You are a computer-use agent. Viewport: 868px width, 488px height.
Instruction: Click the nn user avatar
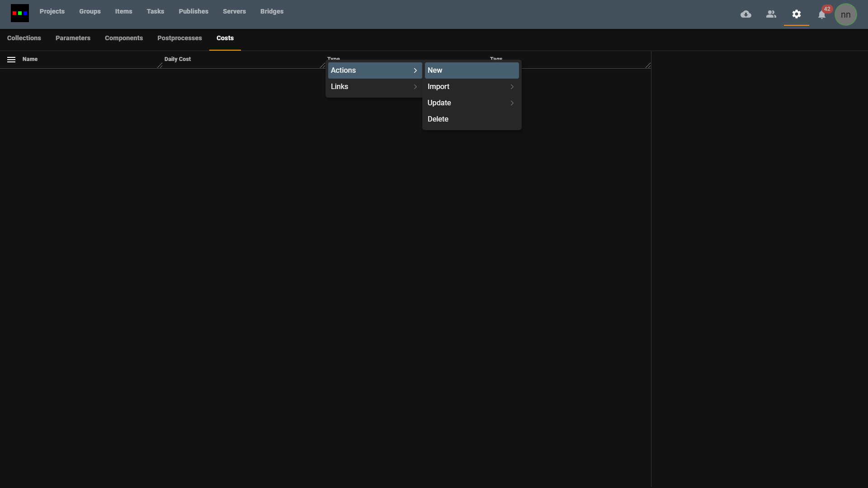[x=845, y=14]
